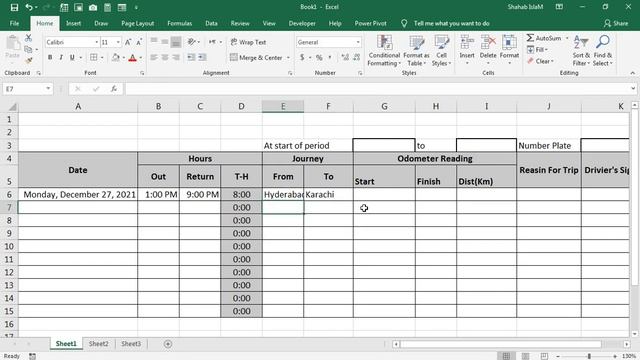640x360 pixels.
Task: Click the Accounting dollar format icon
Action: [x=302, y=58]
